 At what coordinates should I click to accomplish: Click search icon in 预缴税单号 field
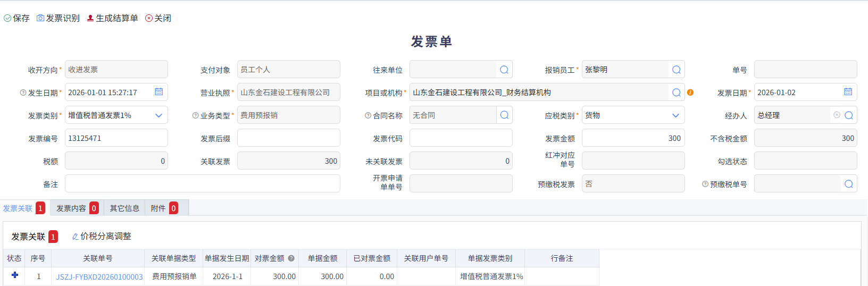848,184
